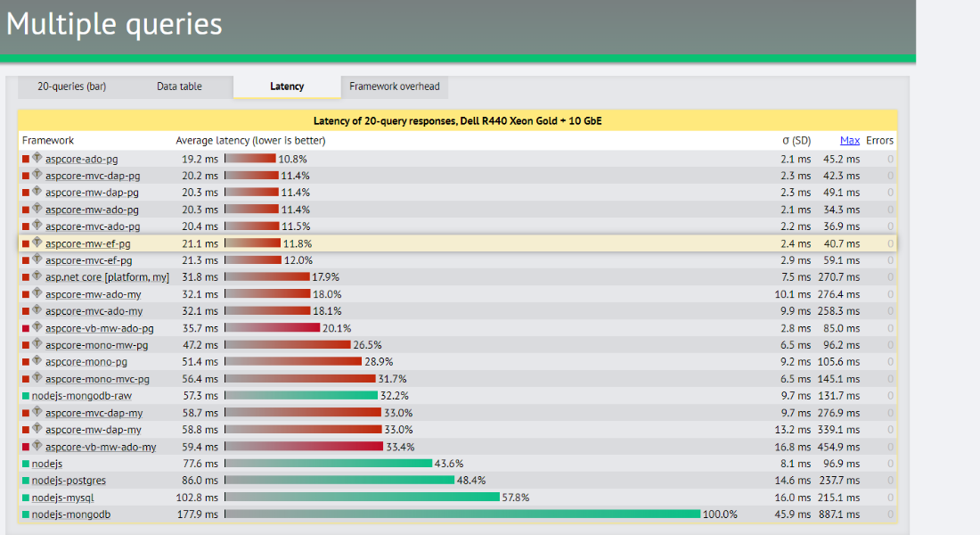Click the nodejs-mongodb 100.0% latency bar
The image size is (980, 535).
click(x=462, y=514)
